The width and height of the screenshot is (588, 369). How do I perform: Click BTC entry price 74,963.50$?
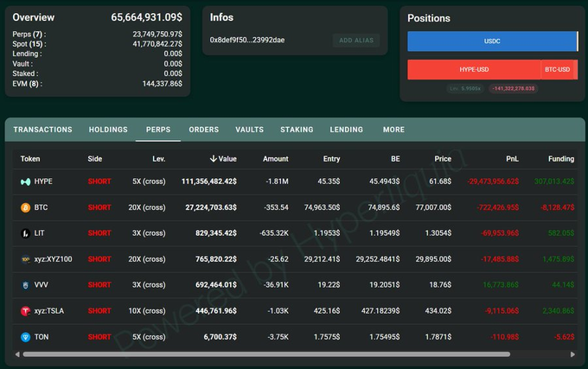323,207
